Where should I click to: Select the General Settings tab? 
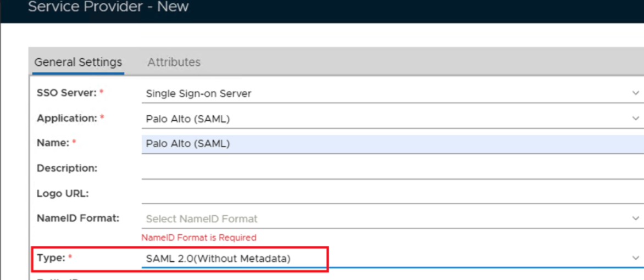click(x=78, y=62)
